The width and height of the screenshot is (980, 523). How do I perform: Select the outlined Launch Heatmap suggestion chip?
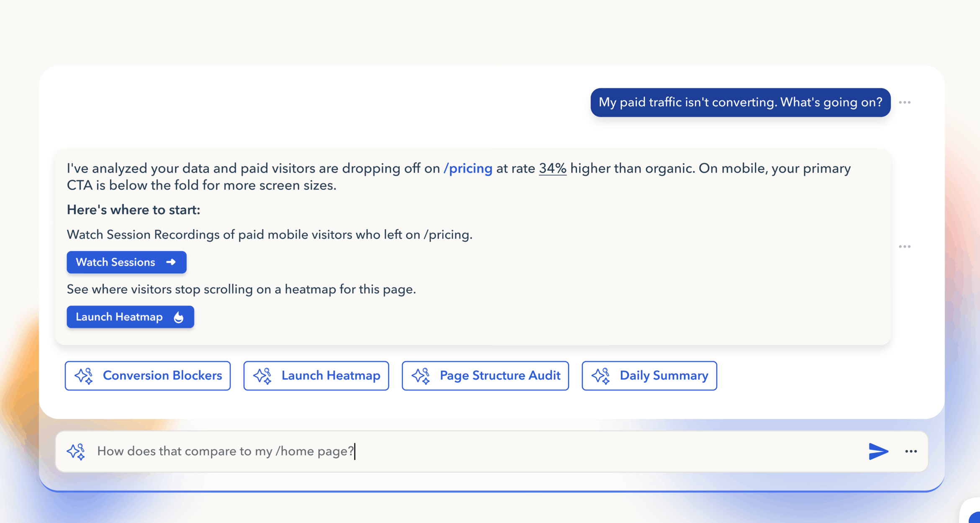click(316, 376)
